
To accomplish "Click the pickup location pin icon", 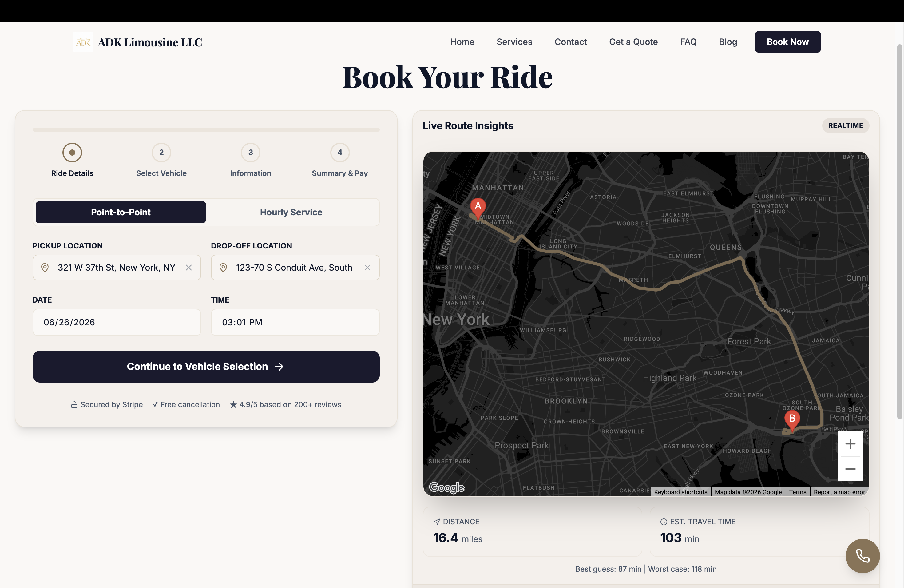I will [45, 268].
